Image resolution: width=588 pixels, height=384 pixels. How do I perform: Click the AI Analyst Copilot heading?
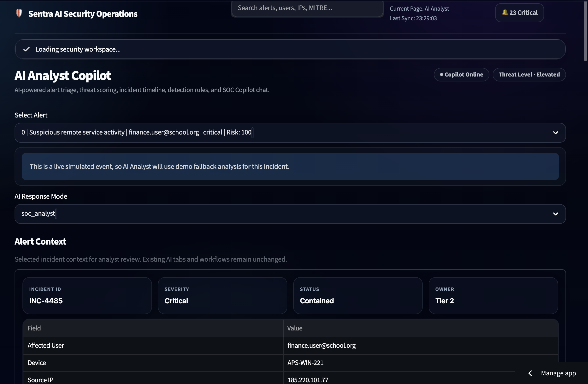tap(63, 76)
